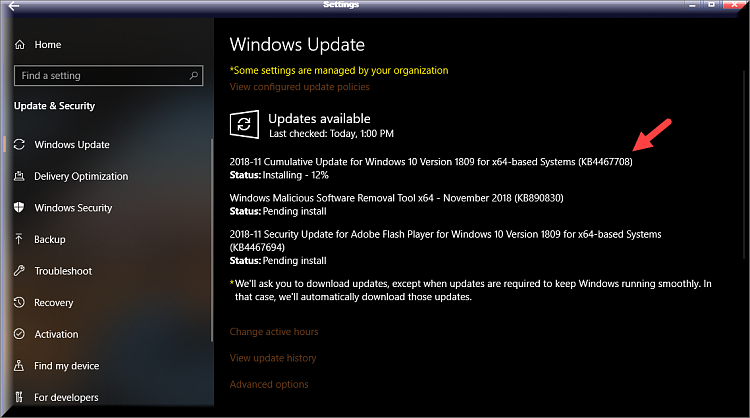Click the Delivery Optimization icon
This screenshot has height=418, width=750.
point(19,176)
